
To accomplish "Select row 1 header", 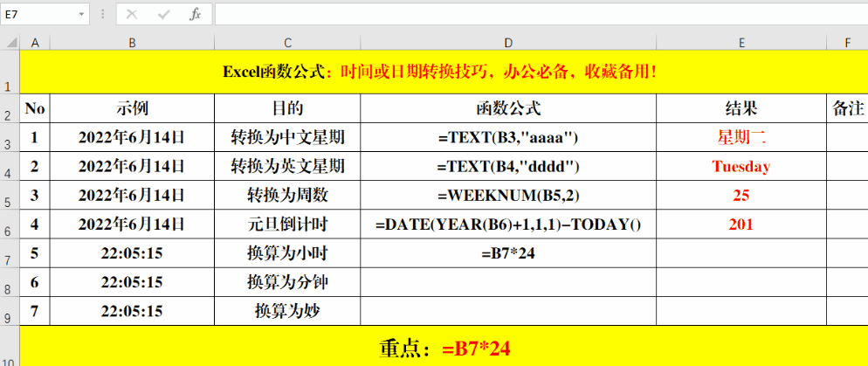I will [10, 72].
